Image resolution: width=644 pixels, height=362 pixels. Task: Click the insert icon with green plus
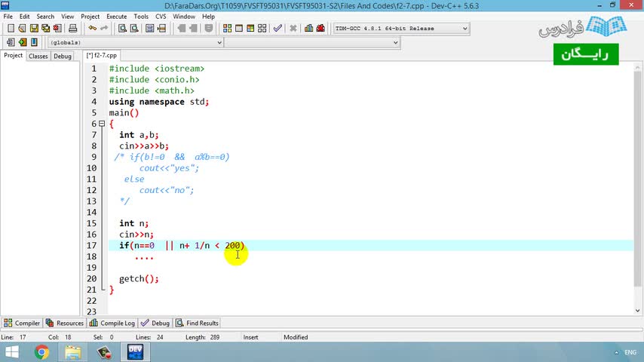tap(23, 42)
